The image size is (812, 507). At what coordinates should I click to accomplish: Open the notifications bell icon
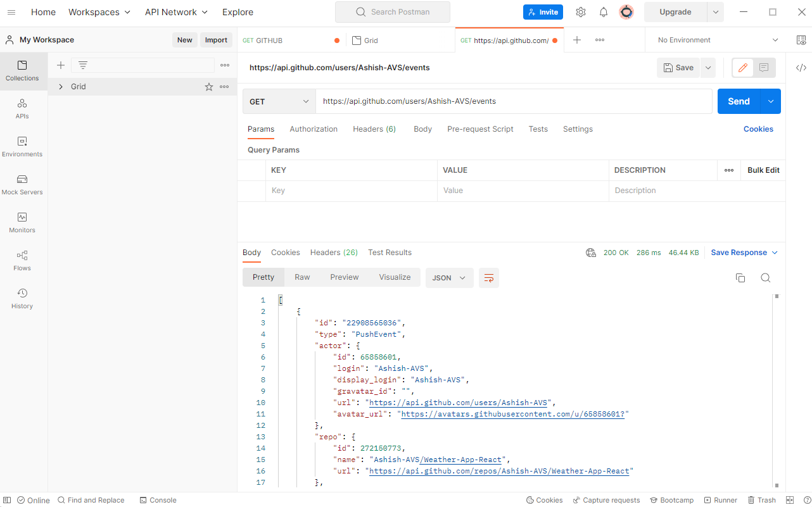(x=604, y=12)
